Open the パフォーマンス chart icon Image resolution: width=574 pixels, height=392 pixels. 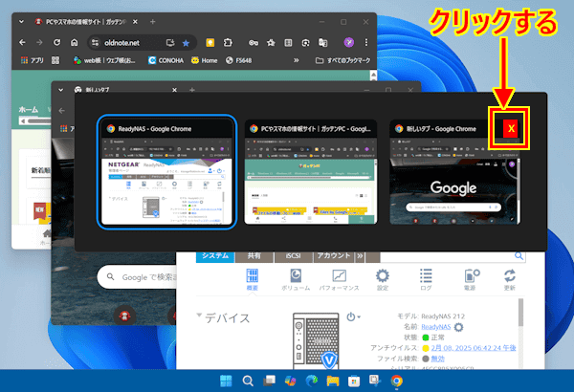(x=339, y=280)
